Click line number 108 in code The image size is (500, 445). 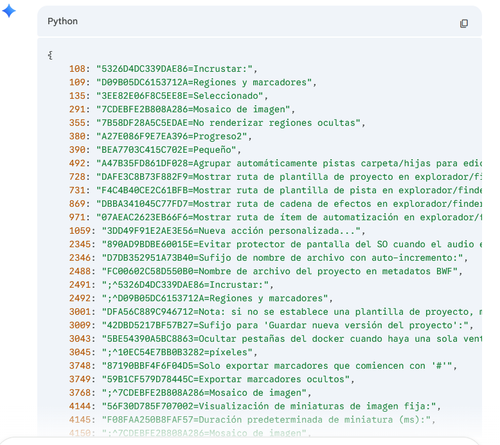coord(77,69)
